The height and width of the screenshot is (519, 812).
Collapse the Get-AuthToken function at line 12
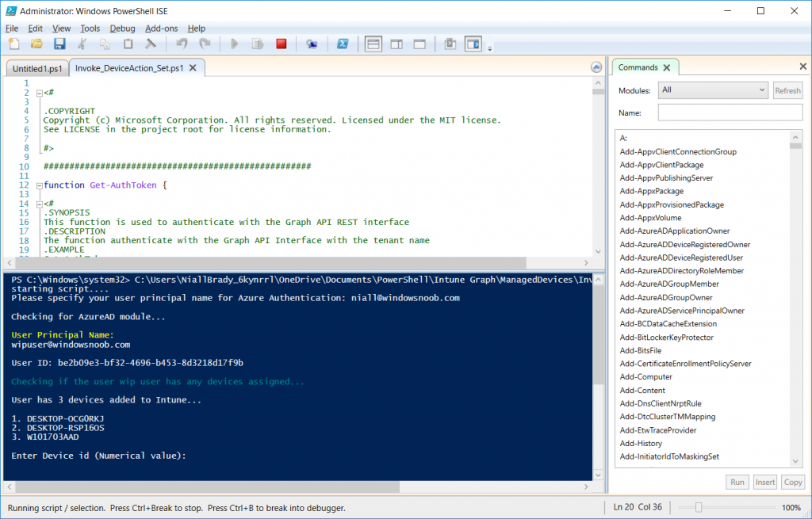pyautogui.click(x=40, y=185)
